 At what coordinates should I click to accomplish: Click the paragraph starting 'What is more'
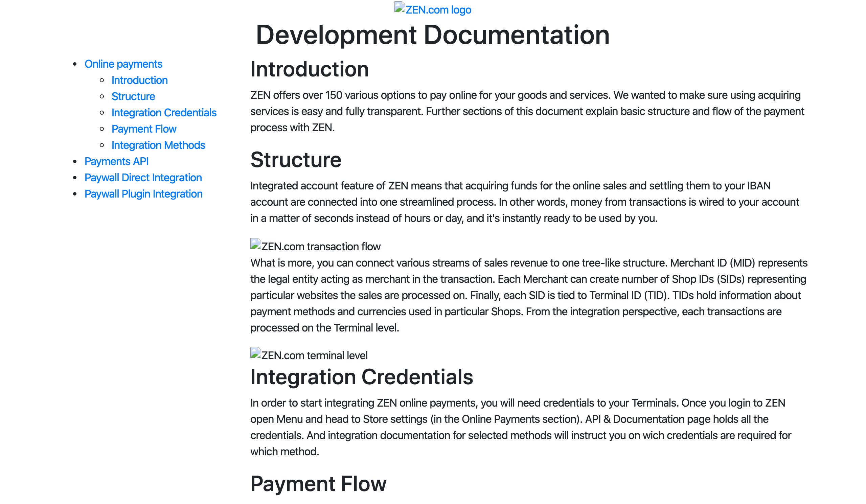(x=529, y=295)
